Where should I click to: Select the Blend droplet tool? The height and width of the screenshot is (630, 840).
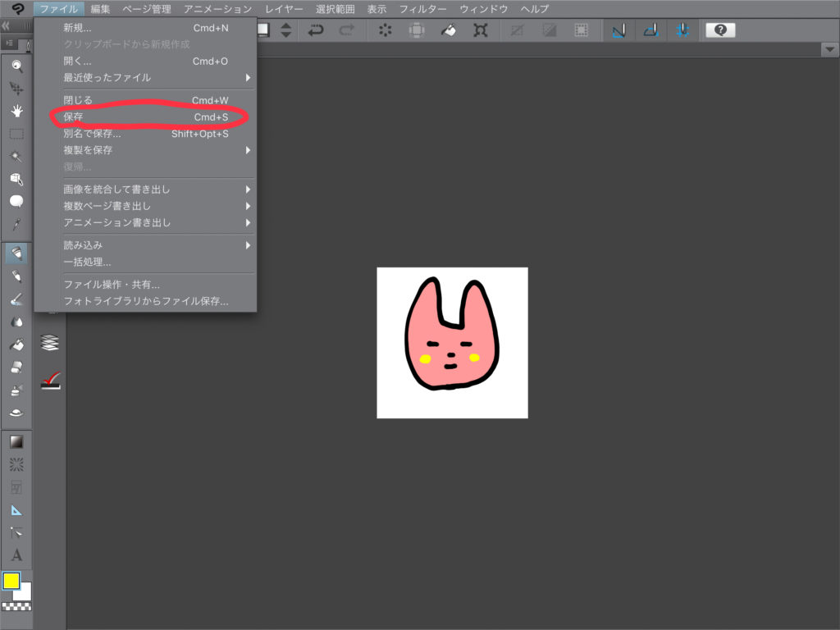click(16, 322)
